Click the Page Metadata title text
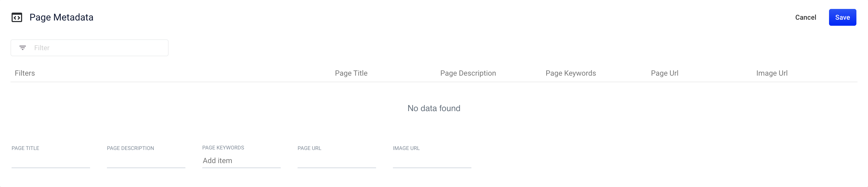 pyautogui.click(x=61, y=17)
